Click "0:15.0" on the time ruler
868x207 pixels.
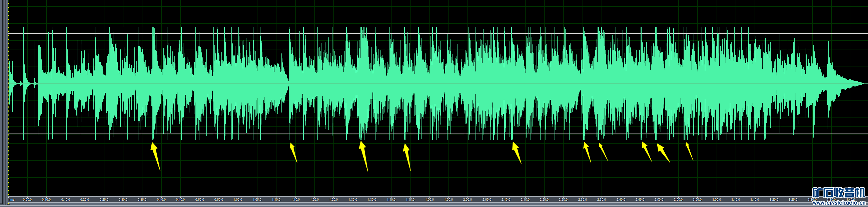(66, 200)
